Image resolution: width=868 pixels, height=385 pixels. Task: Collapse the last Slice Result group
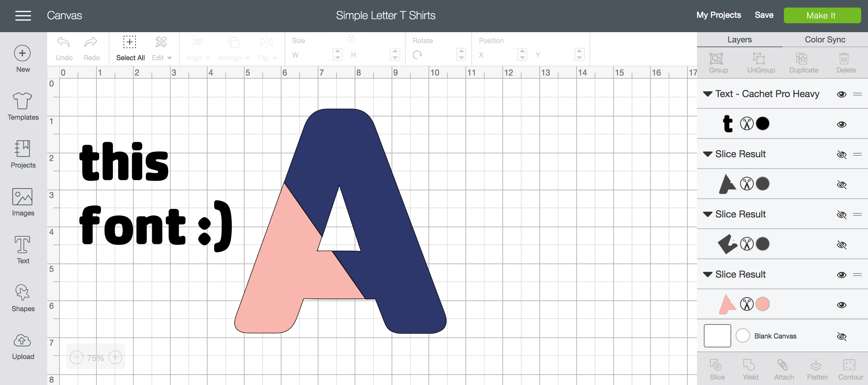coord(708,275)
